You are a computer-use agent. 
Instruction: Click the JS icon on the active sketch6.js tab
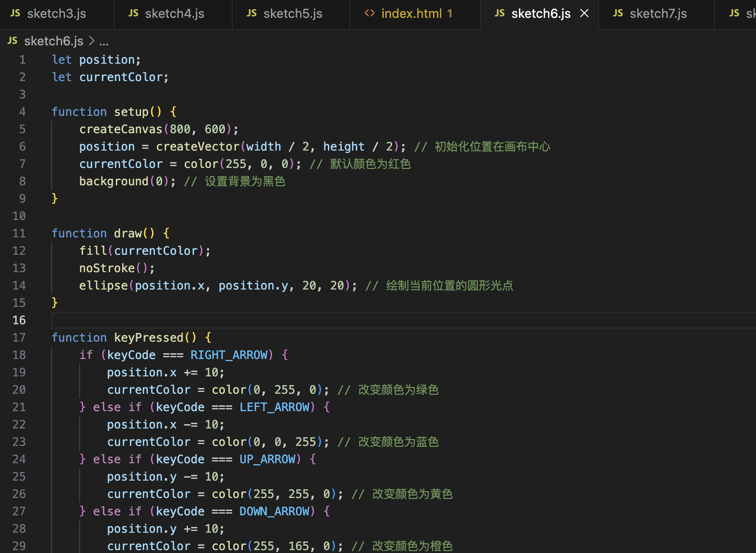[499, 14]
